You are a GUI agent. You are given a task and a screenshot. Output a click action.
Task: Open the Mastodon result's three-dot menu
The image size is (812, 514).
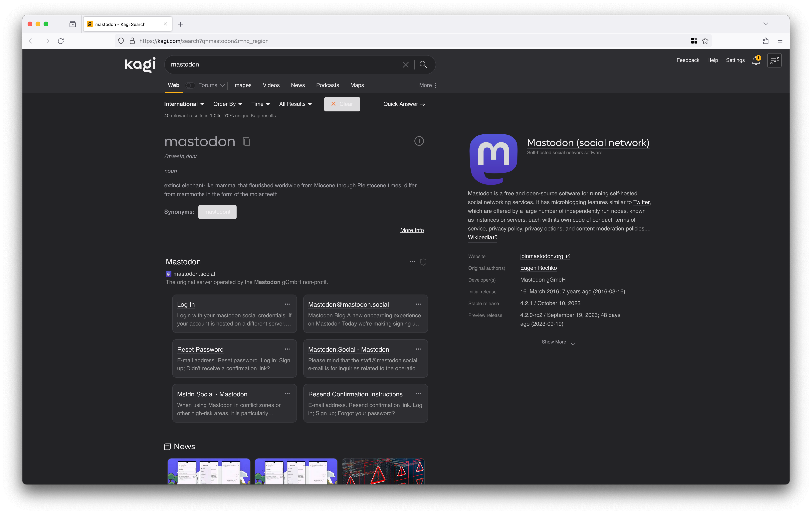pos(412,262)
